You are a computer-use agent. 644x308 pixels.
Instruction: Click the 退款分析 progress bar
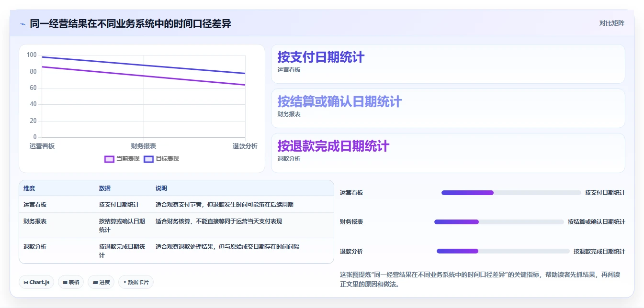503,251
